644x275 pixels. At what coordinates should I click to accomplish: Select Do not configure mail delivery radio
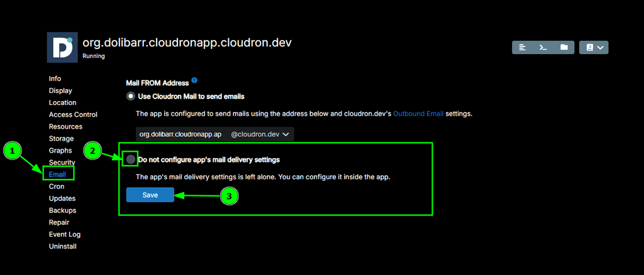131,159
